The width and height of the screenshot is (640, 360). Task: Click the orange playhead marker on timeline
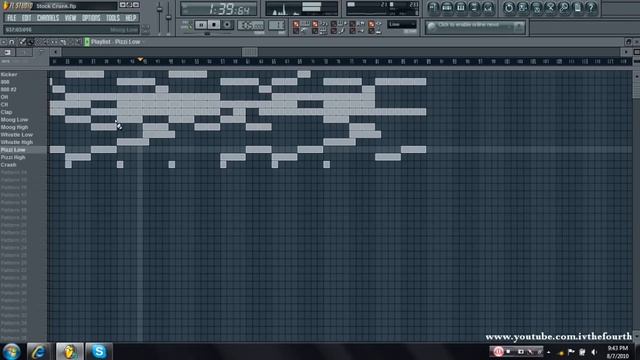tap(140, 60)
